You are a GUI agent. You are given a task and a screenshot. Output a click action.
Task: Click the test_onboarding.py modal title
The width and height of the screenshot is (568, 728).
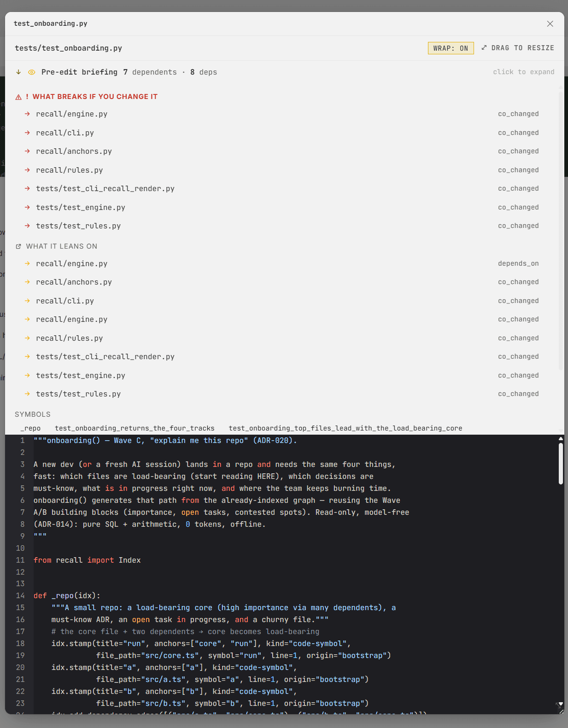click(x=51, y=23)
